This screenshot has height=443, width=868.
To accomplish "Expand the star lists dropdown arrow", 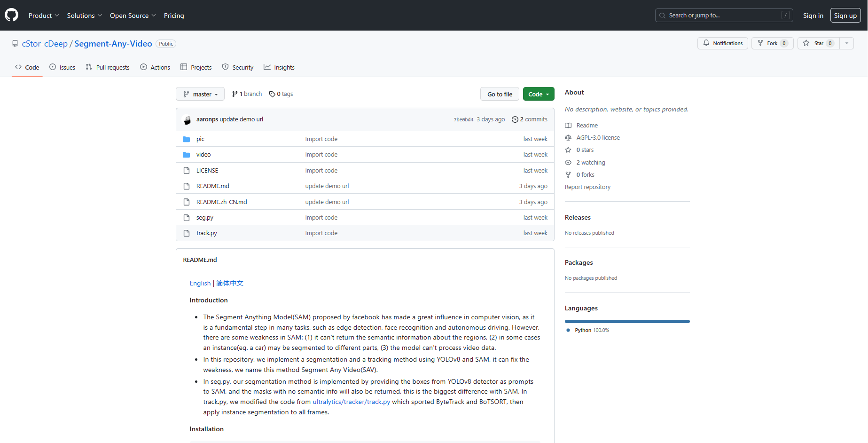I will 847,43.
